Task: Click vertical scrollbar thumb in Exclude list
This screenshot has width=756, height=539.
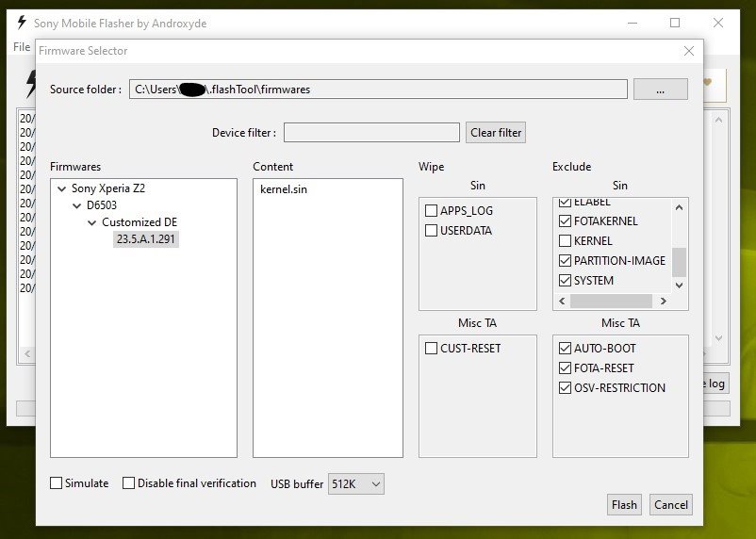Action: click(x=679, y=262)
